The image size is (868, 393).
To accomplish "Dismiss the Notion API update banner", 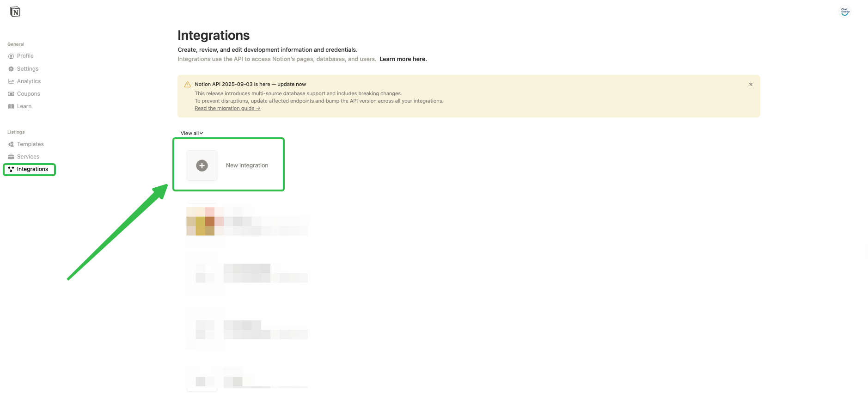I will (x=751, y=85).
